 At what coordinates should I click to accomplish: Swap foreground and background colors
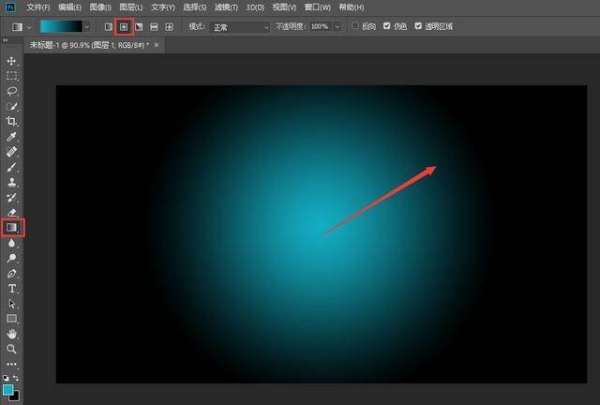(x=16, y=378)
